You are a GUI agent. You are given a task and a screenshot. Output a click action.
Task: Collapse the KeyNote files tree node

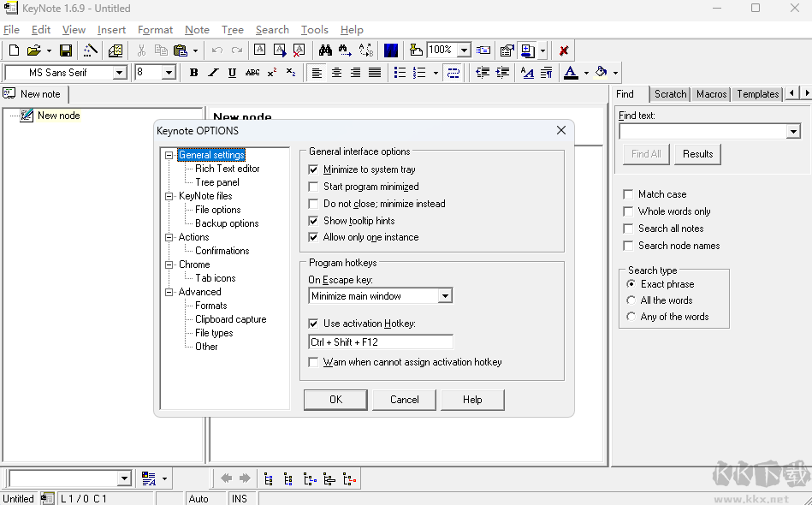point(169,196)
